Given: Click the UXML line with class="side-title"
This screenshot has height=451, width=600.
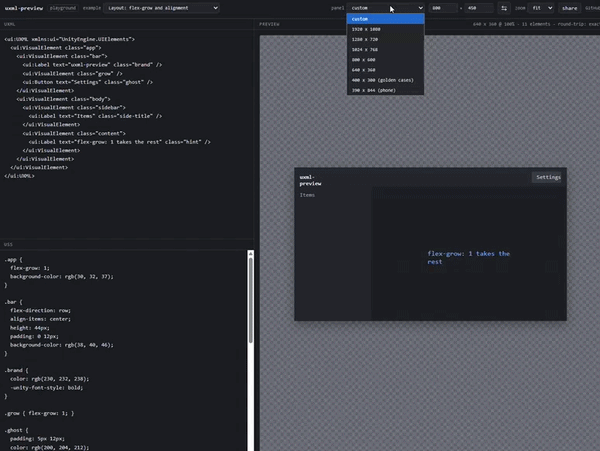Looking at the screenshot, I should [x=95, y=116].
